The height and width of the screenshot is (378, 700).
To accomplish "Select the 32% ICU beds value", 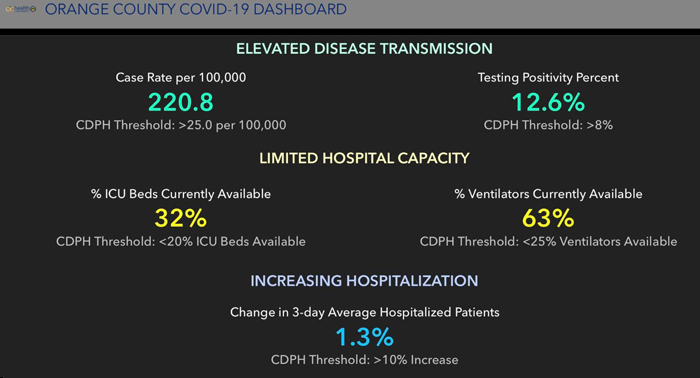I will (181, 218).
